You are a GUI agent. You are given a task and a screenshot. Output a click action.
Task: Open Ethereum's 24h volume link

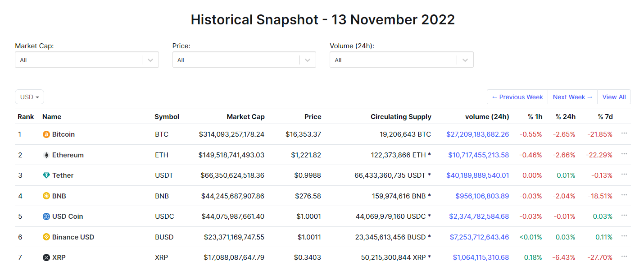coord(478,155)
